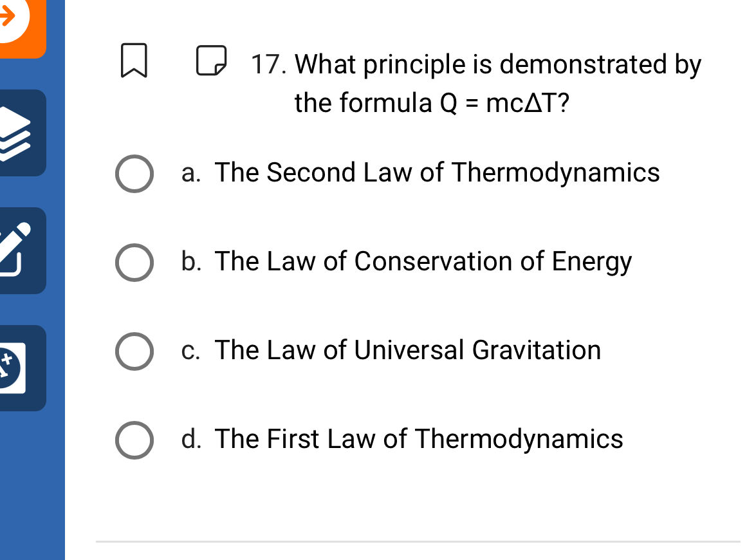
Task: Select answer b, The Law of Conservation of Energy
Action: click(x=134, y=262)
